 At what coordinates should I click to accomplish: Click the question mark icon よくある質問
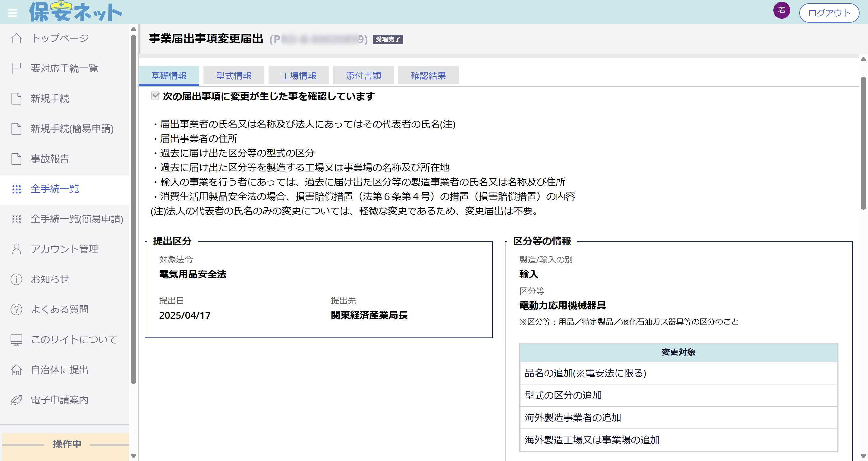tap(16, 309)
